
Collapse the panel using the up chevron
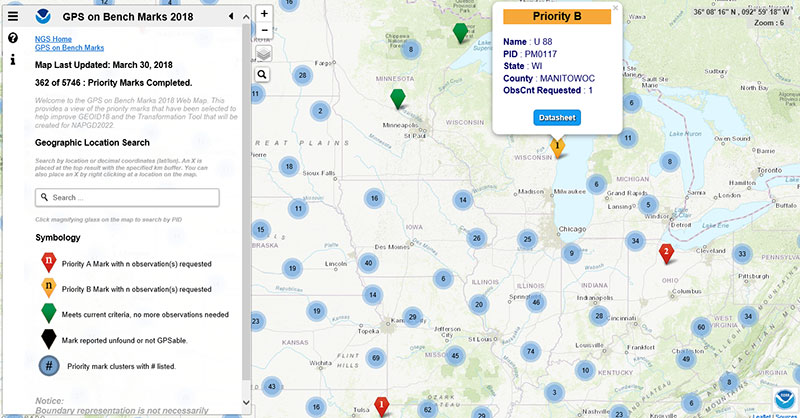pos(244,16)
